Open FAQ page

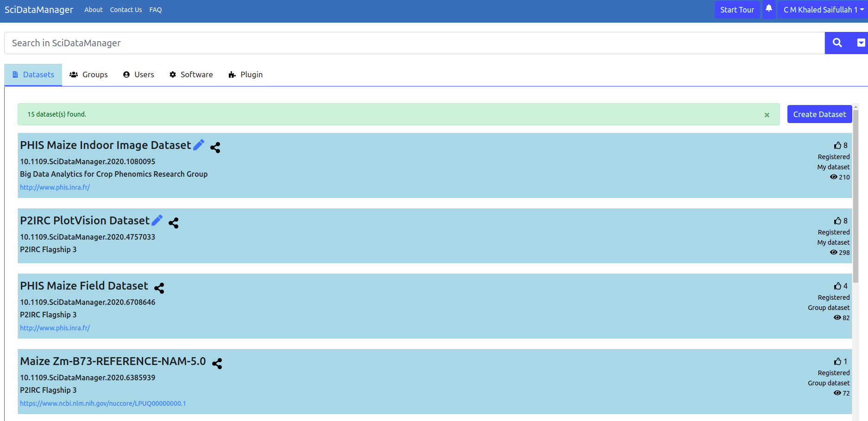(x=156, y=10)
